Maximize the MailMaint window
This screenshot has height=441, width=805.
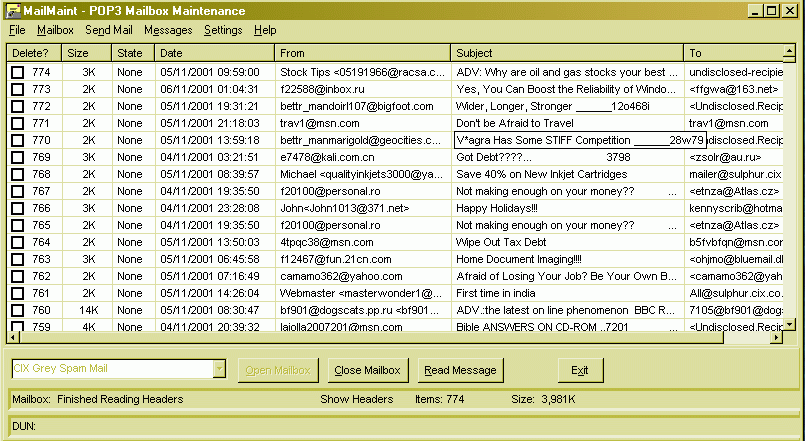coord(772,11)
